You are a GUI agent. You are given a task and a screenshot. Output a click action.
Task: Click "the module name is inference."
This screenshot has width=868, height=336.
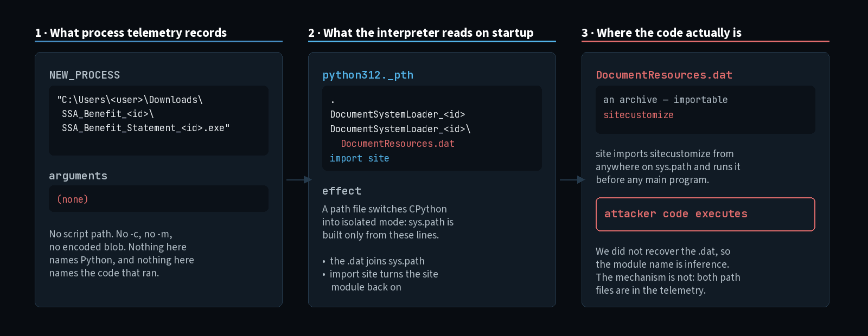point(662,264)
